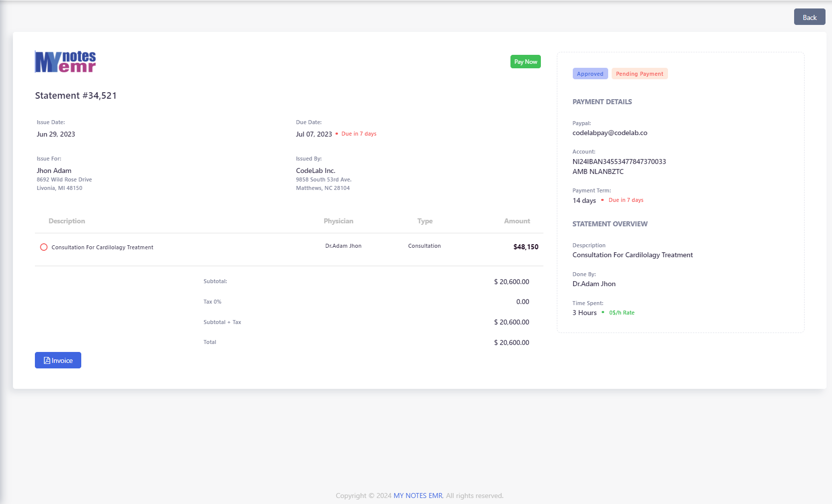Open the MY NOTES EMR footer link
This screenshot has height=504, width=832.
click(x=418, y=496)
